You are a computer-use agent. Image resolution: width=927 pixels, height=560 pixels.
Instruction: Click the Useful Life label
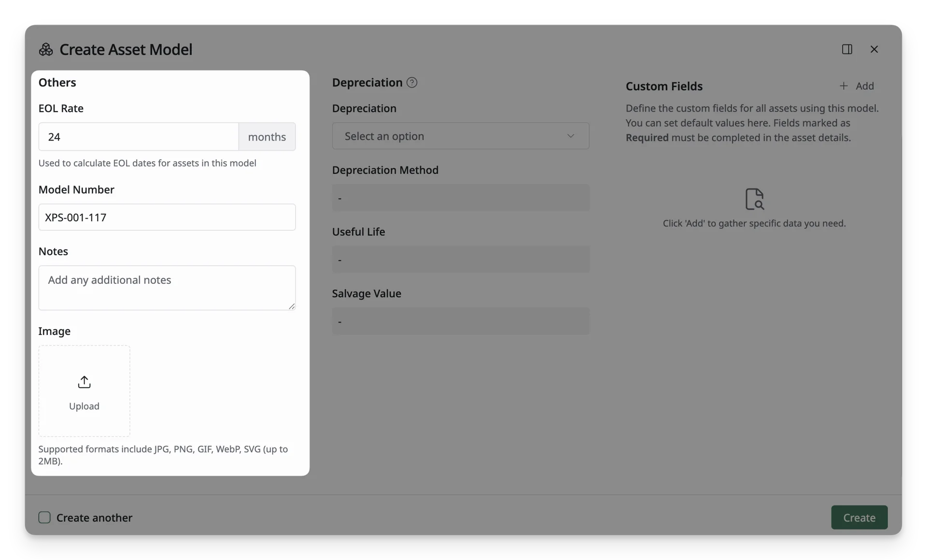(x=358, y=232)
